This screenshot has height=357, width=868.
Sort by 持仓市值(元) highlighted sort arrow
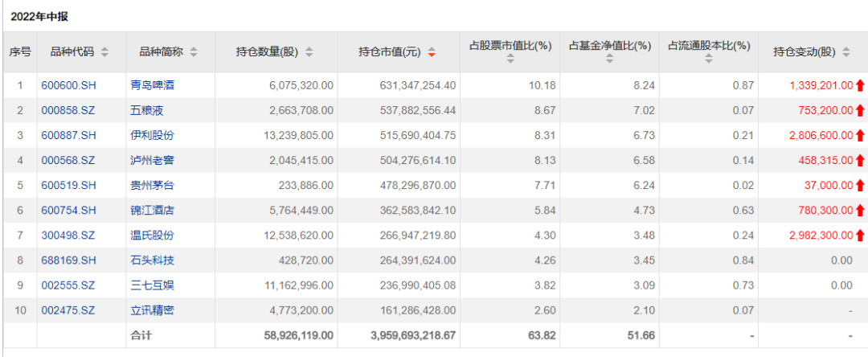pos(432,53)
